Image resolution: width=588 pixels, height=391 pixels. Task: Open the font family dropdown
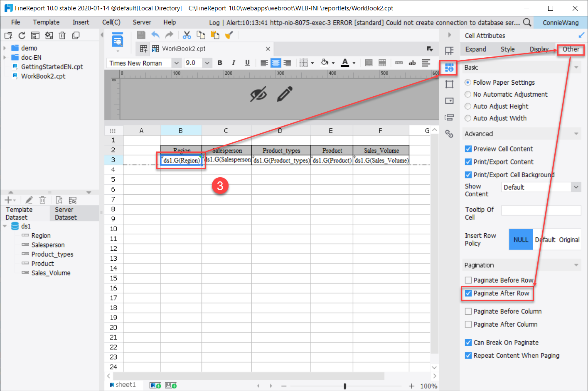tap(177, 62)
